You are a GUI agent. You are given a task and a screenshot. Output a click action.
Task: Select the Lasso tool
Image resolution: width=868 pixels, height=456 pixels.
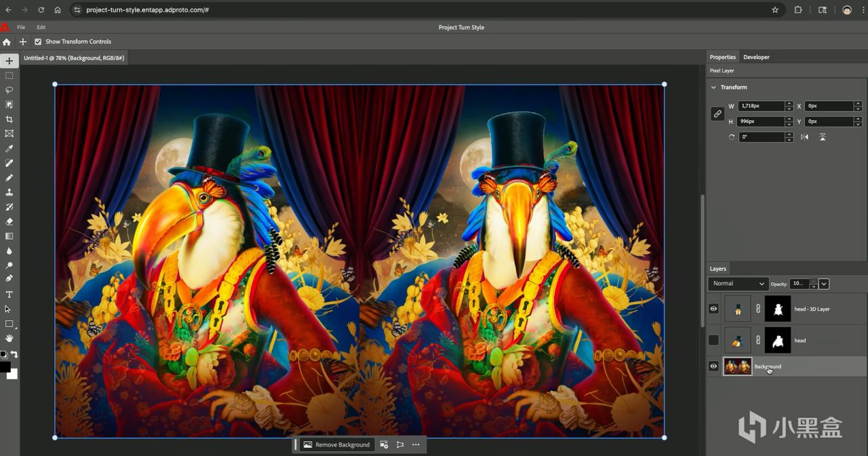coord(9,90)
